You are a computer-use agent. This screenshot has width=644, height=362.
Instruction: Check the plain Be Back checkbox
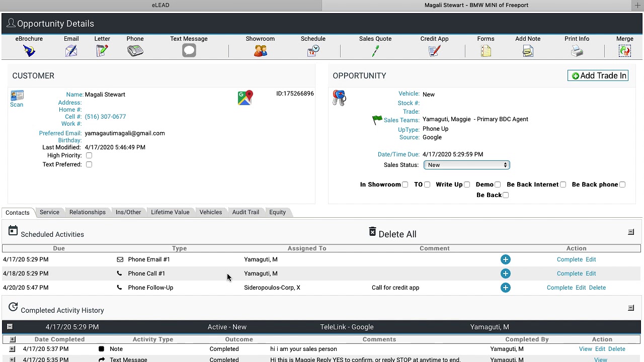coord(506,195)
